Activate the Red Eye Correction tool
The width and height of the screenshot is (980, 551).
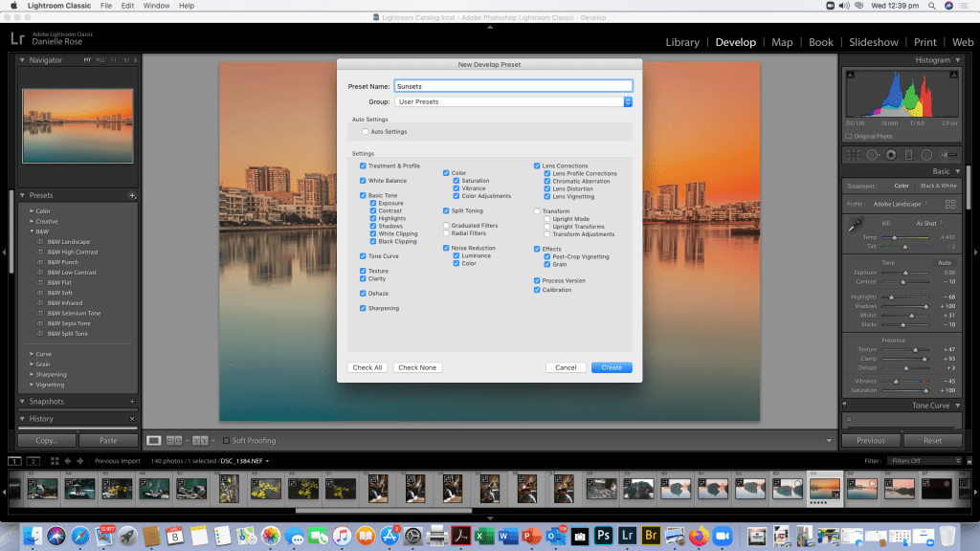(891, 155)
